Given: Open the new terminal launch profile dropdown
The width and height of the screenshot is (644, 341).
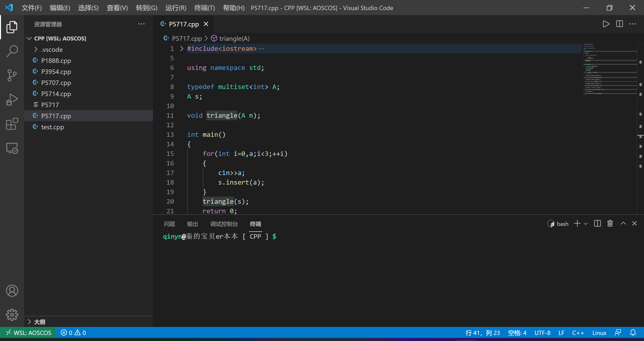Looking at the screenshot, I should 586,224.
